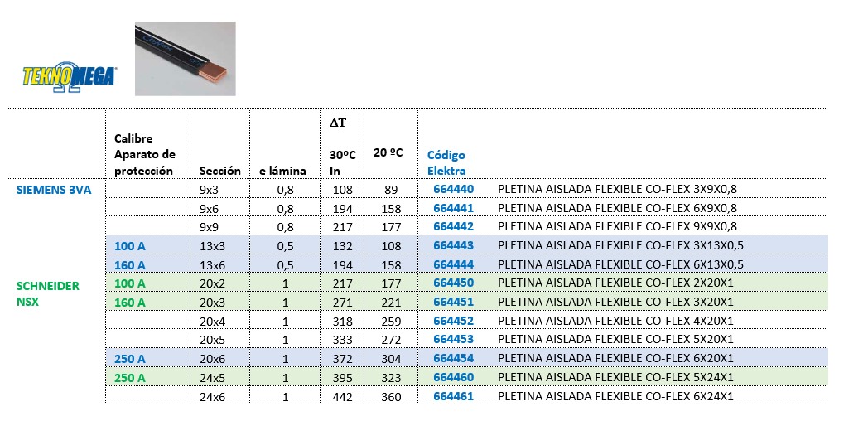Click the value 333 in the 20x5 row
Screen dimensions: 868x426
coord(343,340)
